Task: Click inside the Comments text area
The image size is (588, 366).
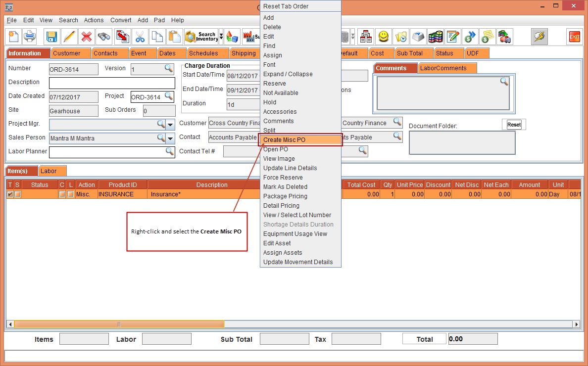Action: coord(443,93)
